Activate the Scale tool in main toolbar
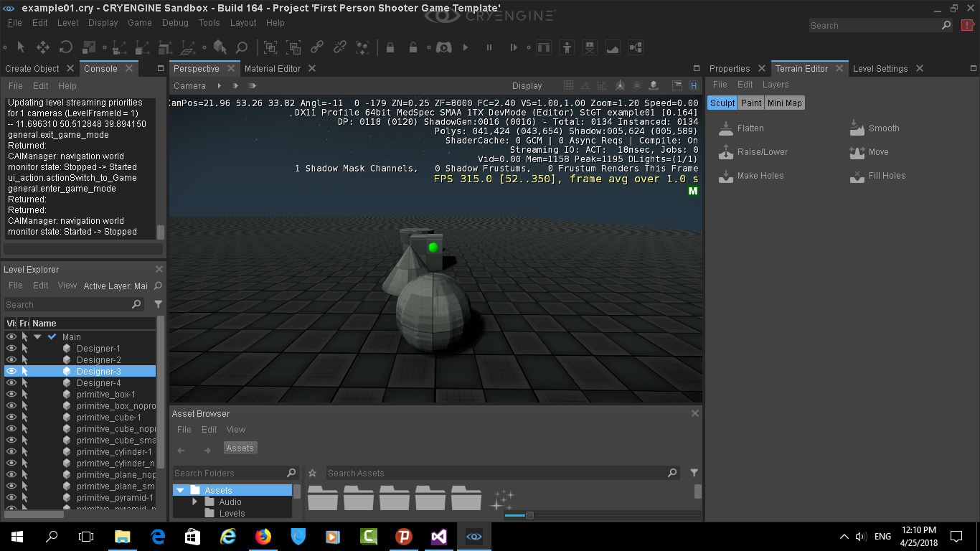This screenshot has width=980, height=551. [x=89, y=47]
